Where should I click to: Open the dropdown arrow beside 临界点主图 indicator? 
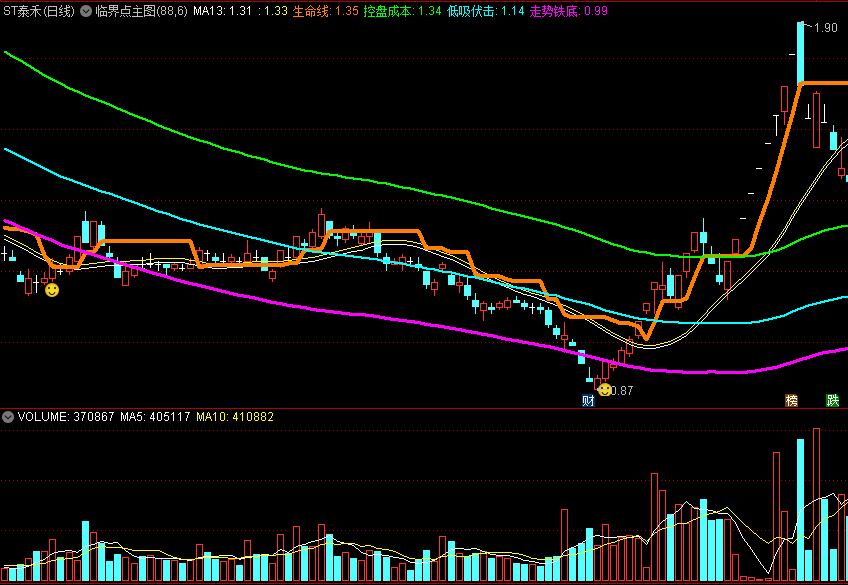click(x=86, y=11)
